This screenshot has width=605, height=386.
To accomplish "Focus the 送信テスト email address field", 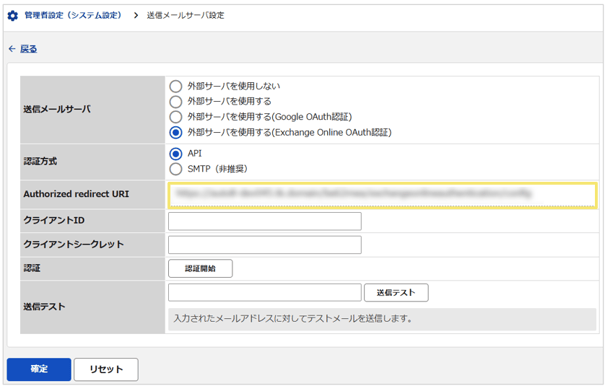I will (x=265, y=292).
